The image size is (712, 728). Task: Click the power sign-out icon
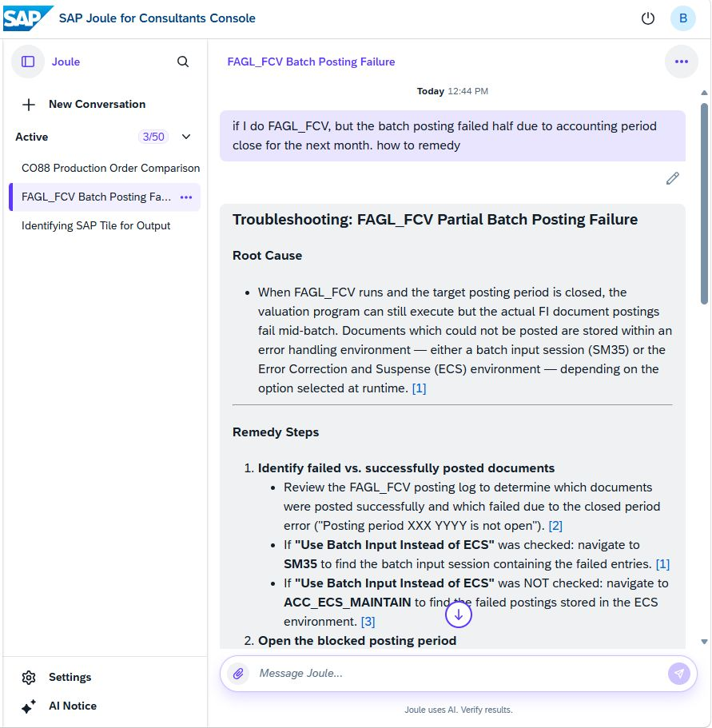pyautogui.click(x=647, y=18)
